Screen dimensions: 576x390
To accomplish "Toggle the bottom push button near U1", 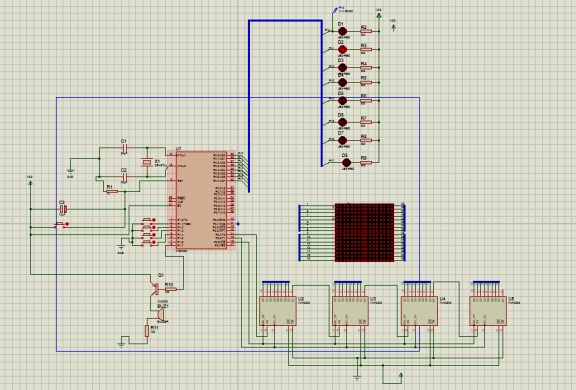I will [x=148, y=242].
